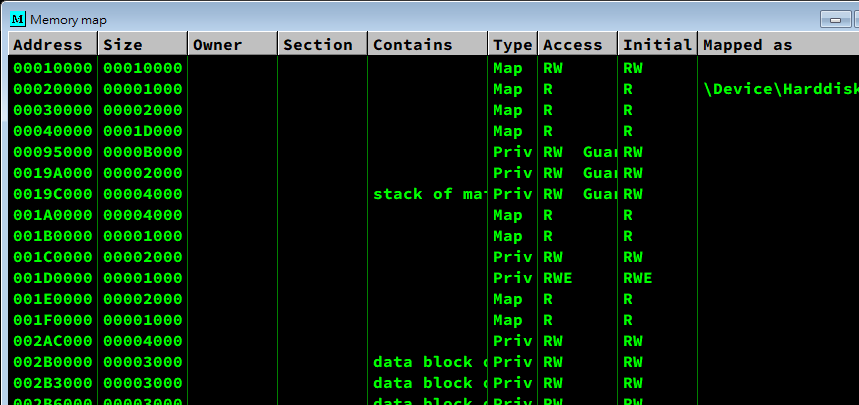
Task: Select the RWE block at 001D0000
Action: click(558, 278)
